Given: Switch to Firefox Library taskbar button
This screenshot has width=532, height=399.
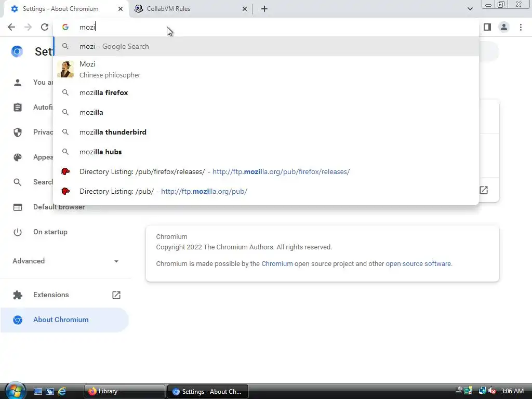Looking at the screenshot, I should pos(124,391).
